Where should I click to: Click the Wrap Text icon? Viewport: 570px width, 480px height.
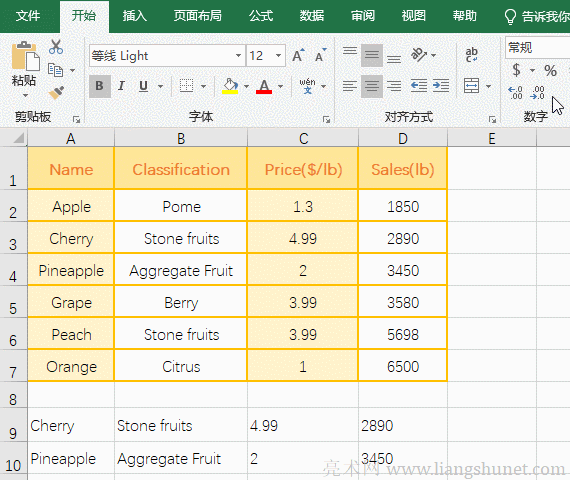click(471, 55)
